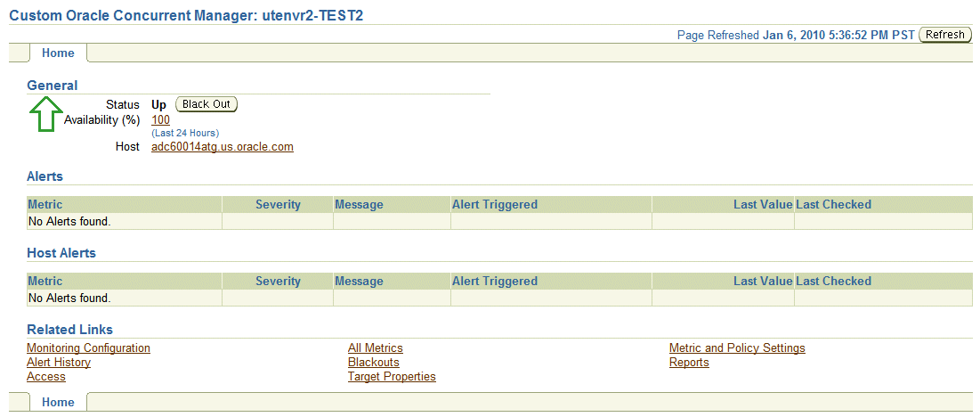Open Monitoring Configuration link
980x417 pixels.
tap(89, 348)
